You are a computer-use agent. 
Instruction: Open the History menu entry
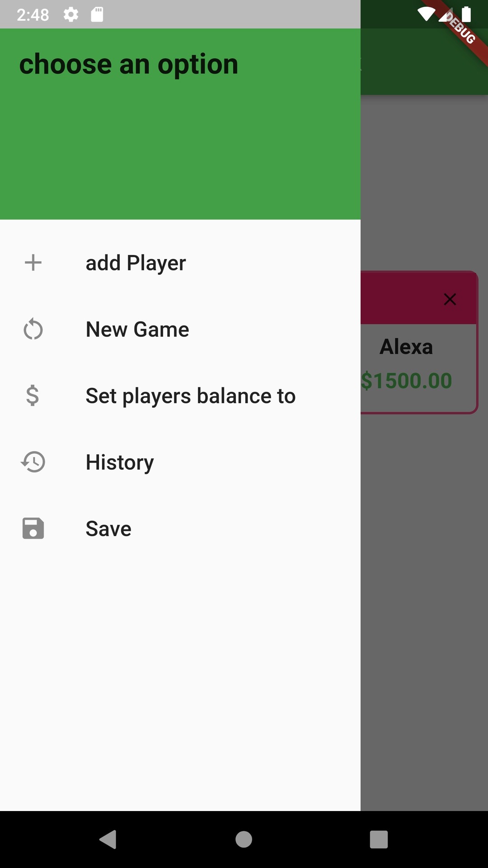(x=180, y=462)
